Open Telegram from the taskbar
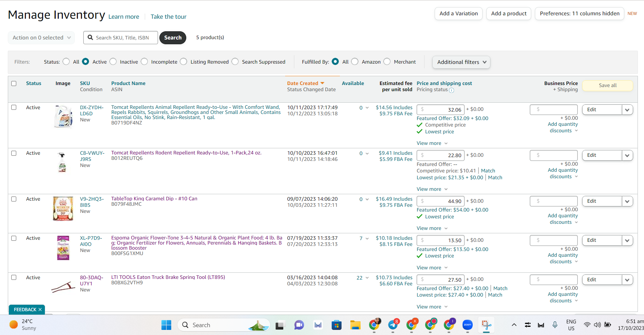 pos(393,325)
